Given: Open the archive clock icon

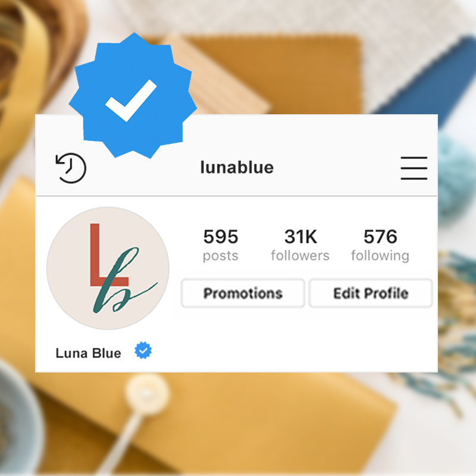Looking at the screenshot, I should [x=71, y=168].
